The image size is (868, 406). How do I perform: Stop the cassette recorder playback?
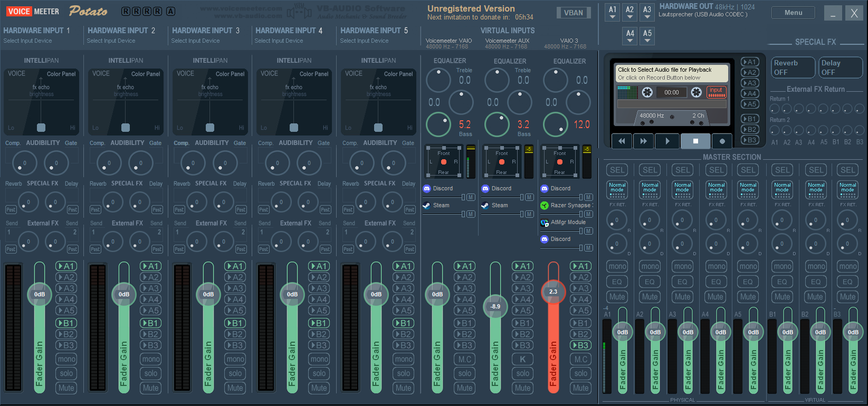pos(695,141)
